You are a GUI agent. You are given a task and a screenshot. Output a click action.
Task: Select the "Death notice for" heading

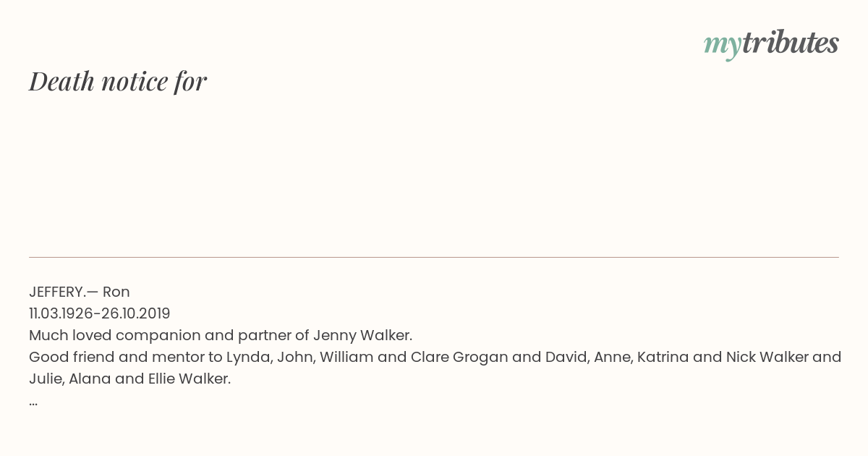pyautogui.click(x=118, y=81)
